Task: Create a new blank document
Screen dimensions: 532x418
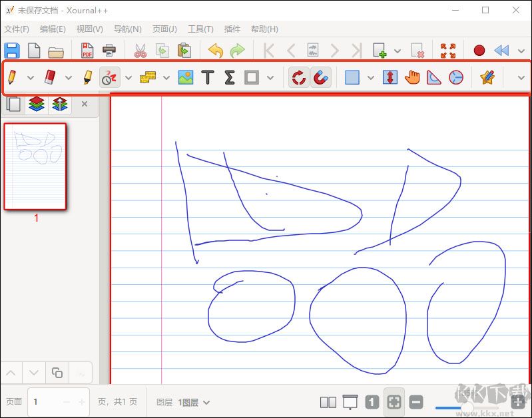Action: tap(34, 51)
